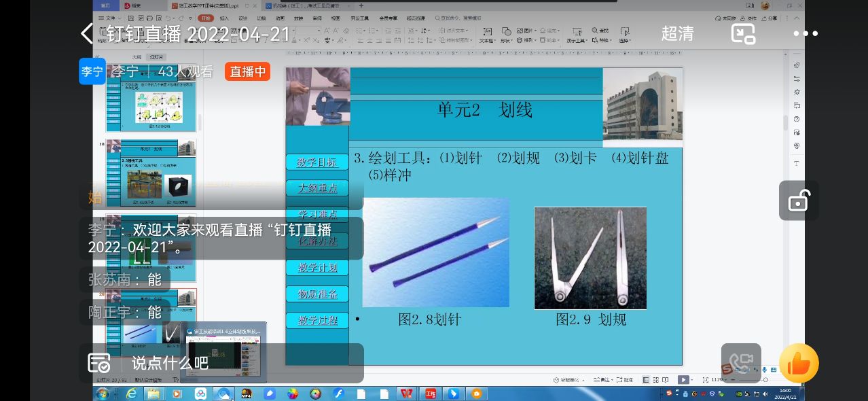This screenshot has width=868, height=401.
Task: Tap the 说点什么吧 comment input field
Action: [x=170, y=363]
